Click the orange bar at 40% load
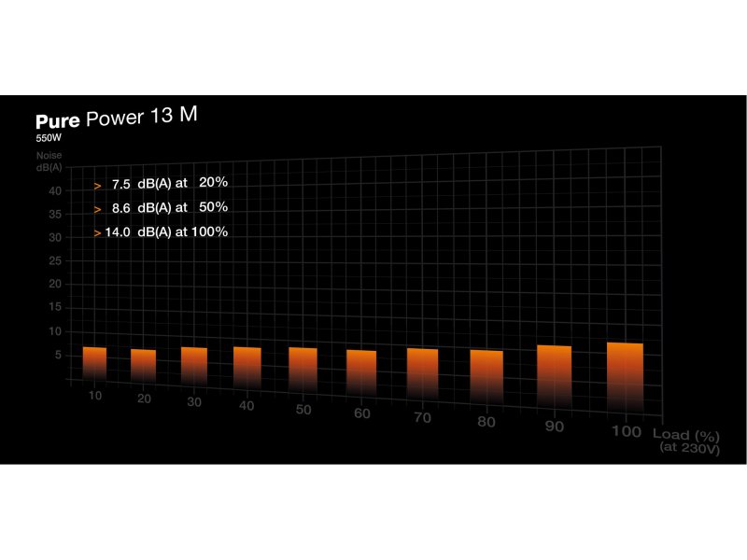 point(247,369)
